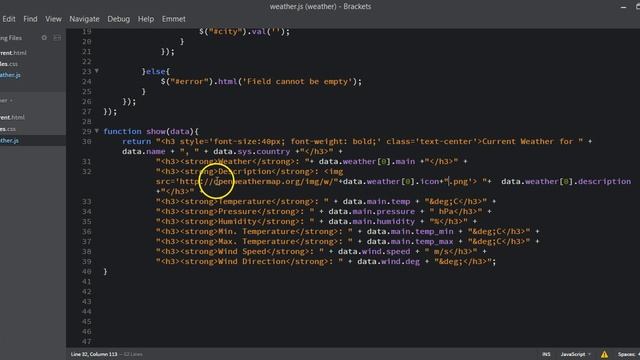Click line number 30 in gutter
Image resolution: width=640 pixels, height=360 pixels.
pyautogui.click(x=87, y=141)
